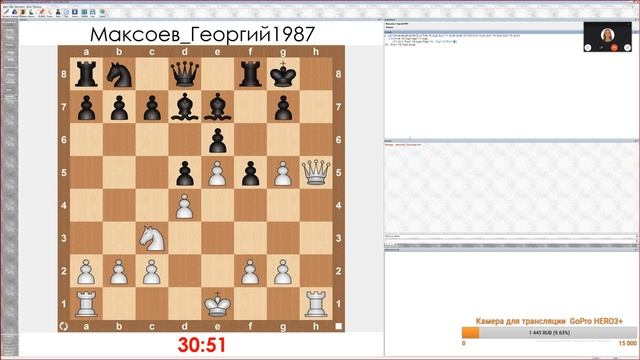Image resolution: width=640 pixels, height=360 pixels.
Task: Click the 15 000 goal amount label
Action: click(x=627, y=343)
